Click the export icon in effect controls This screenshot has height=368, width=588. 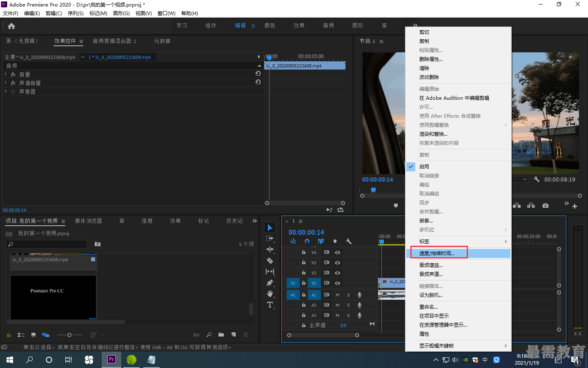(341, 209)
